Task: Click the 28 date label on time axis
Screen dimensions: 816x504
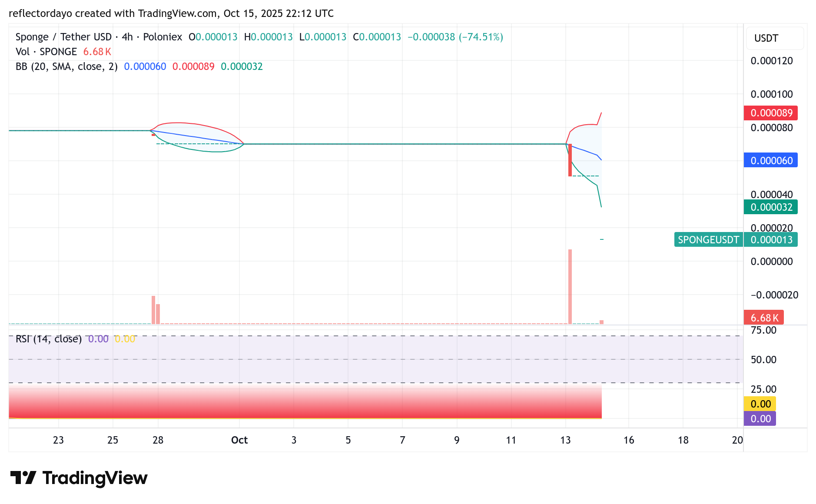Action: click(x=158, y=440)
